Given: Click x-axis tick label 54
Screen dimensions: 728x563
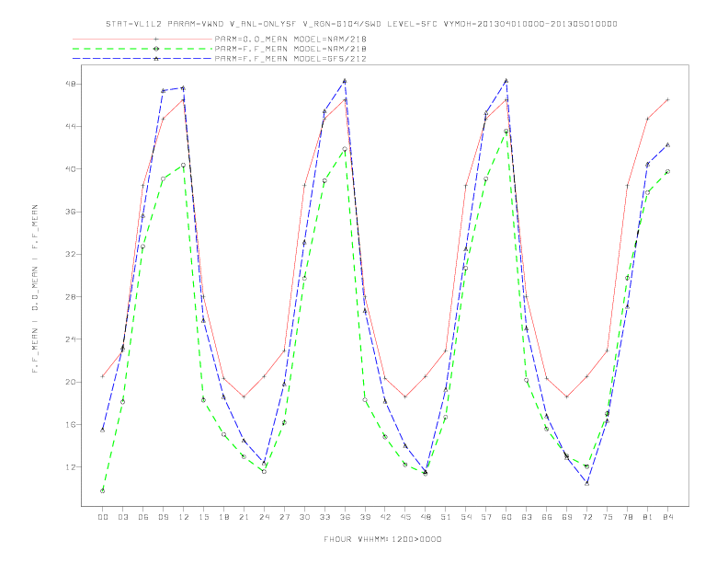Looking at the screenshot, I should 466,517.
